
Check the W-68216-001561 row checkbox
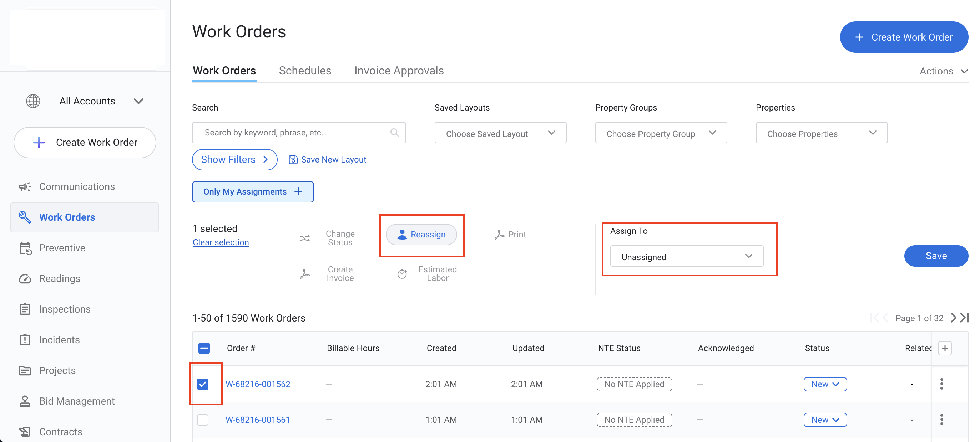point(203,420)
